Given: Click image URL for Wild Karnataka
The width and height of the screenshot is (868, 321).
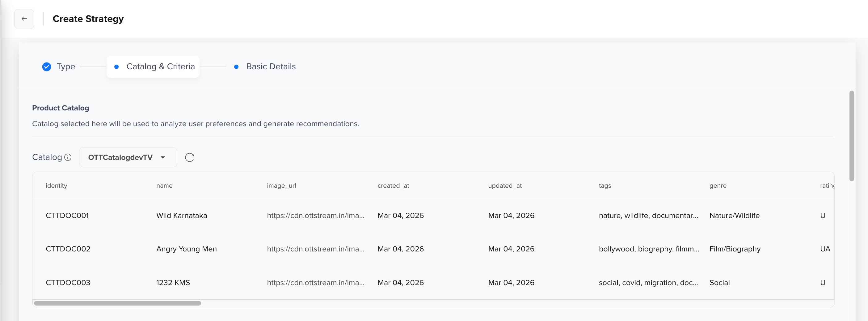Looking at the screenshot, I should pyautogui.click(x=316, y=216).
